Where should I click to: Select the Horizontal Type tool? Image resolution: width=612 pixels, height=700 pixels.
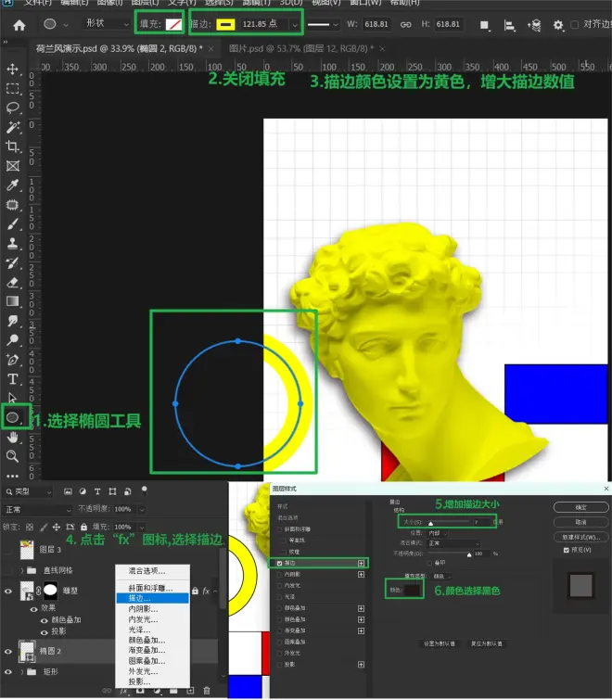12,379
